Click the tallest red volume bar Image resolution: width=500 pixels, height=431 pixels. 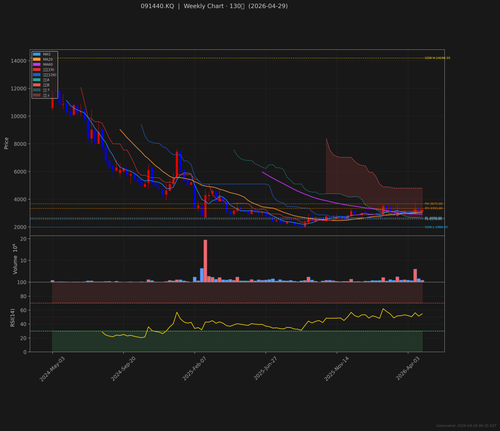[x=205, y=261]
